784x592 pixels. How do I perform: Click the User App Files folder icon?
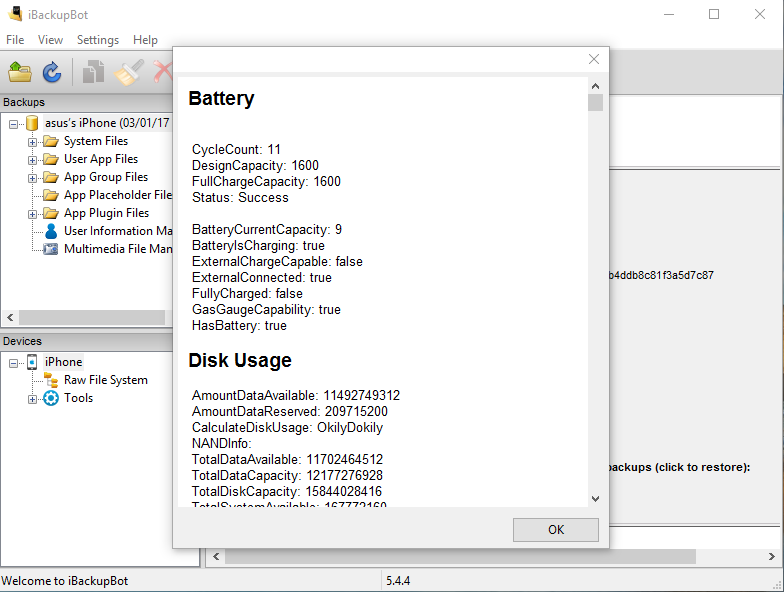coord(50,160)
